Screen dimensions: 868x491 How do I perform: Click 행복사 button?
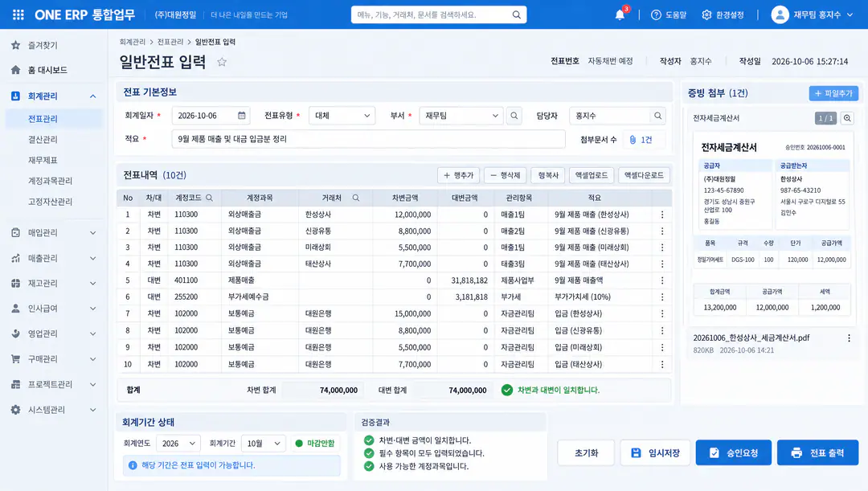548,175
